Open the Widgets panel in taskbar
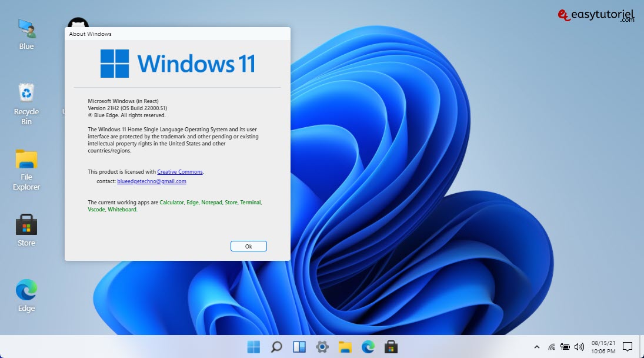Screen dimensions: 644x358 click(x=299, y=347)
